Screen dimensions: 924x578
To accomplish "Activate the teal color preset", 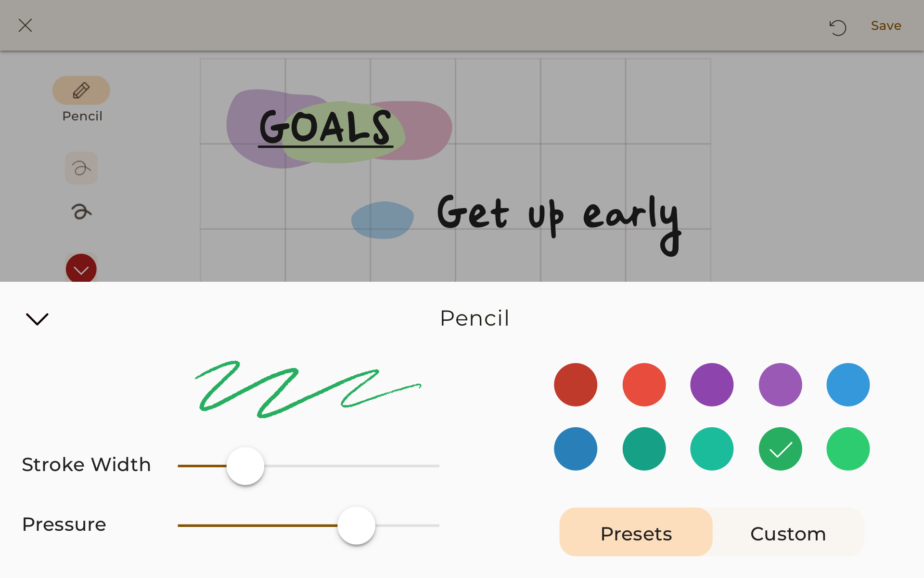I will point(712,448).
